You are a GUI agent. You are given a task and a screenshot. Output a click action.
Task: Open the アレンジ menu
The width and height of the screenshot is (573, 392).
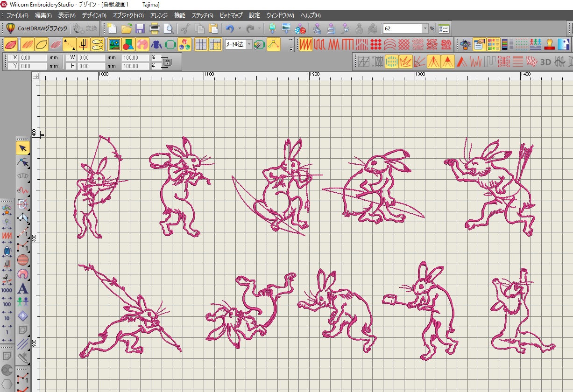coord(159,15)
